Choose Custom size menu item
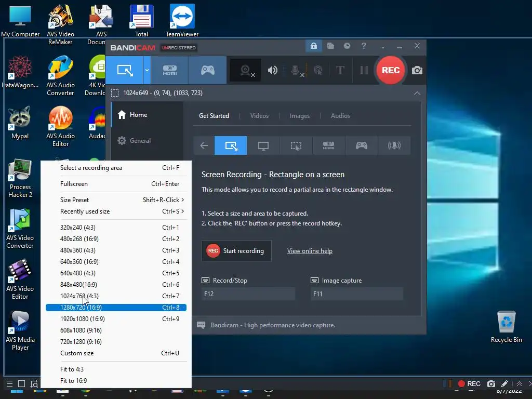This screenshot has width=532, height=399. pyautogui.click(x=116, y=353)
